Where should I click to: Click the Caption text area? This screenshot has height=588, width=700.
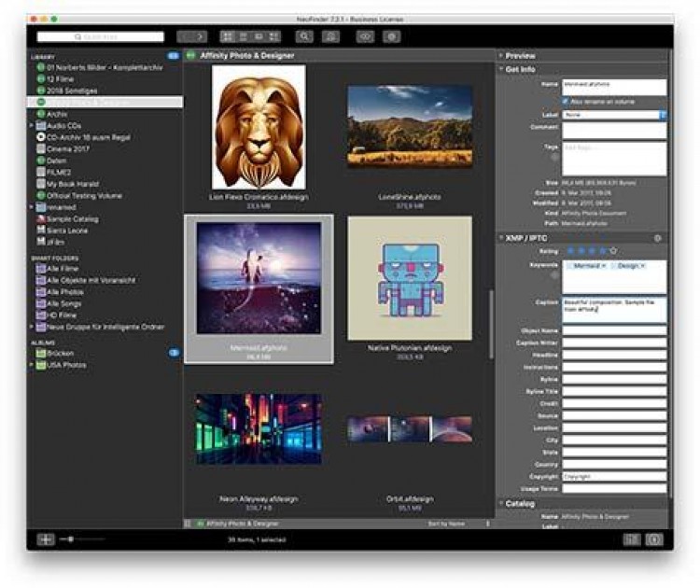614,310
